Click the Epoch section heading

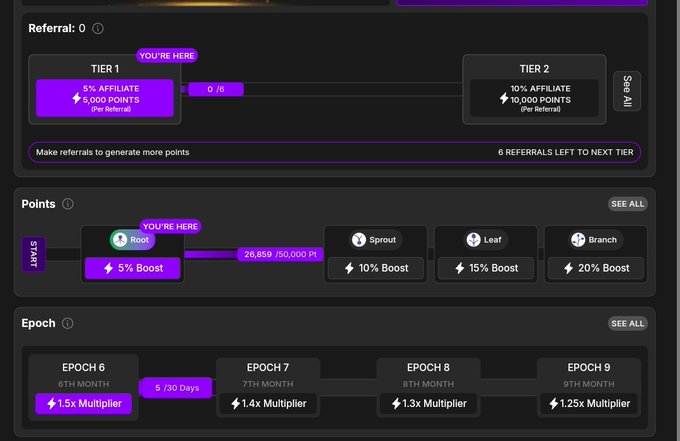click(x=39, y=323)
